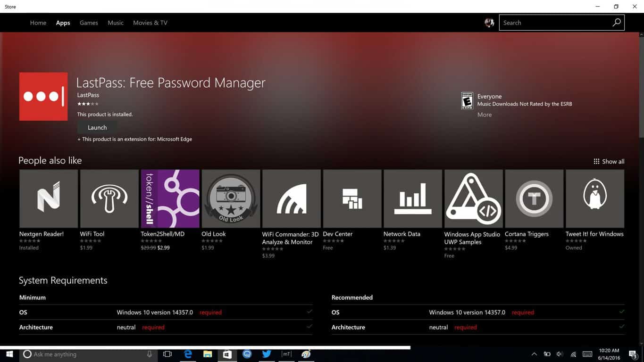Image resolution: width=644 pixels, height=362 pixels.
Task: Click the Cortana Triggers $4.99 price
Action: point(511,248)
